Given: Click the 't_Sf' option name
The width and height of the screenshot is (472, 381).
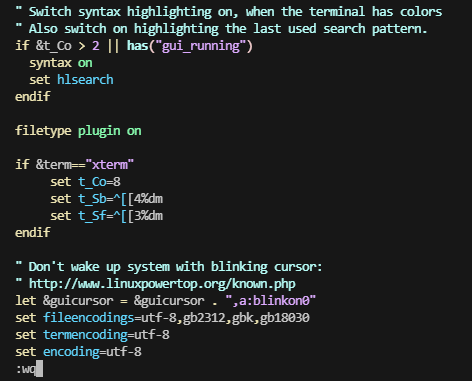Looking at the screenshot, I should pos(92,216).
